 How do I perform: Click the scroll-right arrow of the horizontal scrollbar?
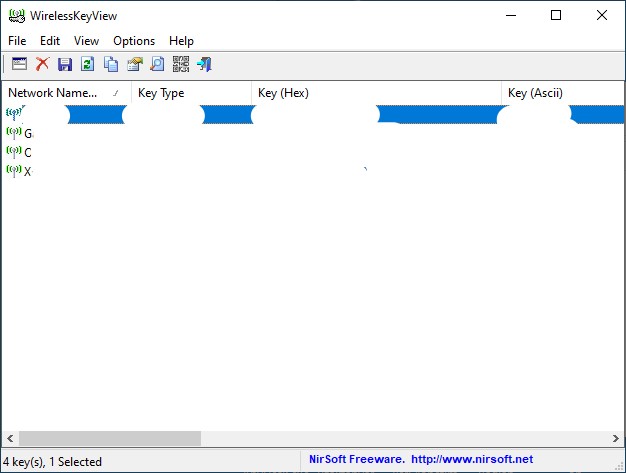click(616, 438)
